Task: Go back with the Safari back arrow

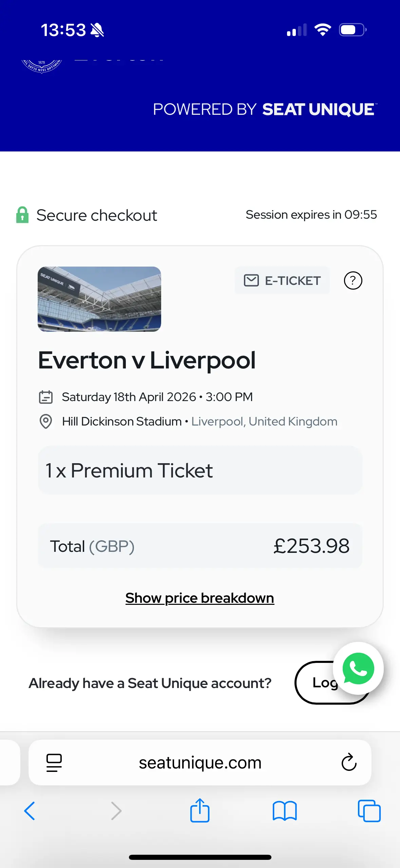Action: click(x=30, y=811)
